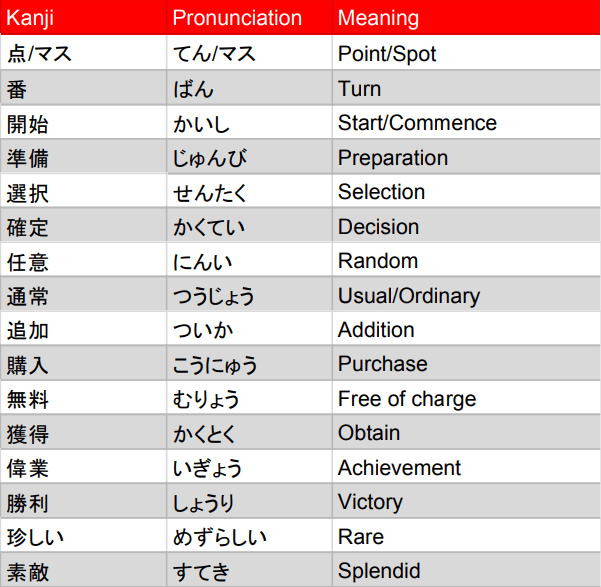Click the Meaning column header

378,18
